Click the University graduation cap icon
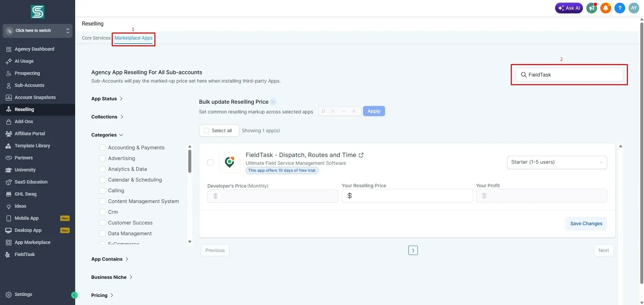Screen dimensions: 644x305 point(9,170)
